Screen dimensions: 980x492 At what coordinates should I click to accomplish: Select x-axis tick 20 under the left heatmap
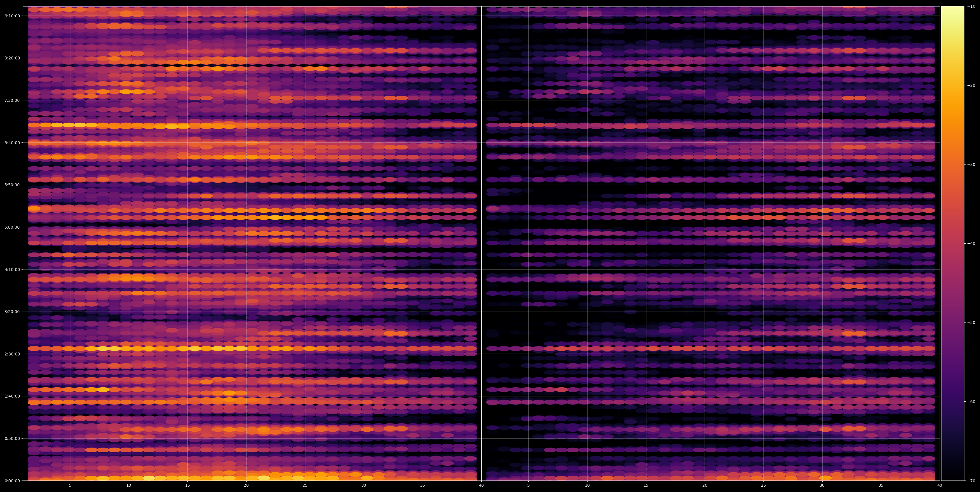[x=246, y=486]
